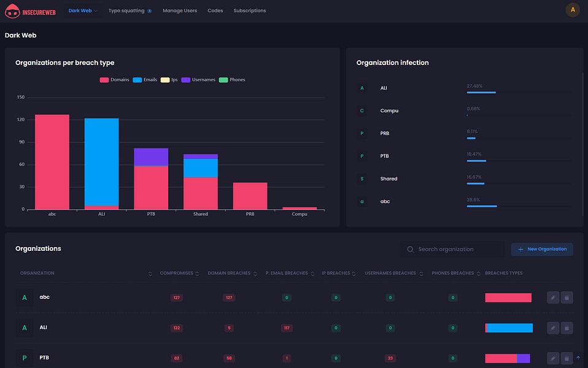Hide Usernames series in chart legend

(x=198, y=80)
